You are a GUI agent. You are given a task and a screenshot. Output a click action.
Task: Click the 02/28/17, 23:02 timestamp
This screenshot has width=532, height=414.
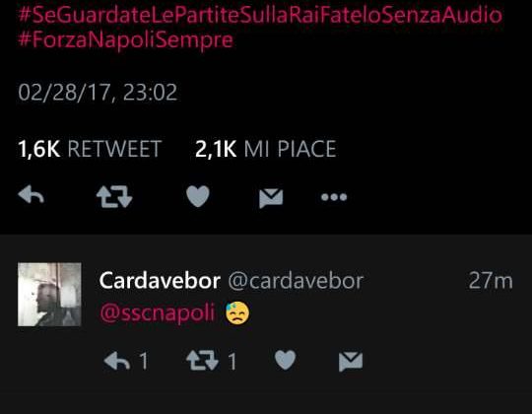click(98, 92)
